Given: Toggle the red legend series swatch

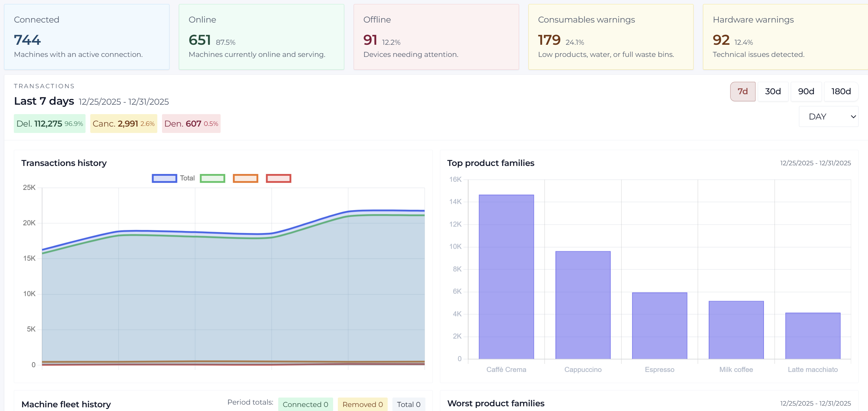Looking at the screenshot, I should point(278,178).
